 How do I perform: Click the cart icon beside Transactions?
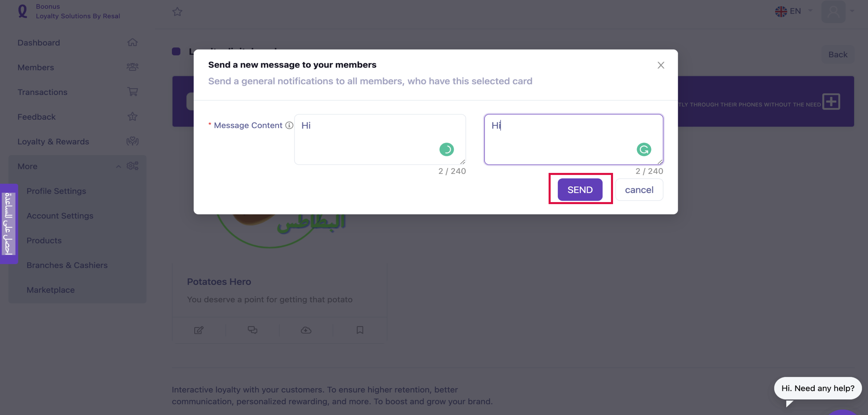coord(132,92)
